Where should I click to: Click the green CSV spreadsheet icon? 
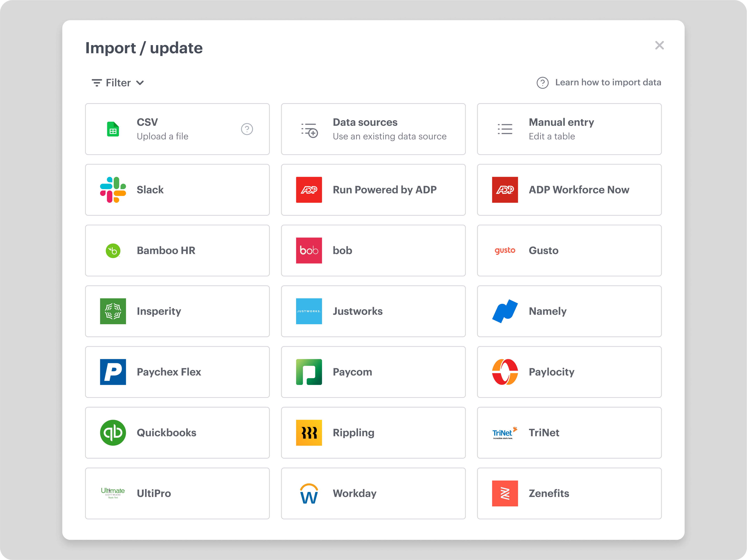pyautogui.click(x=113, y=129)
